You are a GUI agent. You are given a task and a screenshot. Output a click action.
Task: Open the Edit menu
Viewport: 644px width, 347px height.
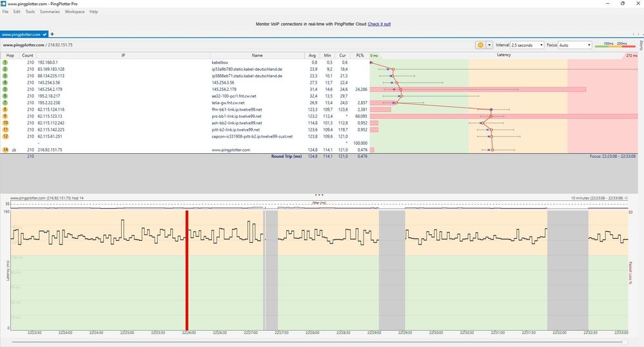pyautogui.click(x=17, y=12)
